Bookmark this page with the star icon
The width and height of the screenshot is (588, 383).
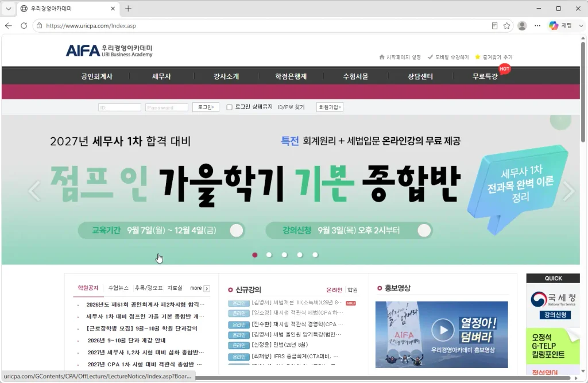click(x=506, y=25)
